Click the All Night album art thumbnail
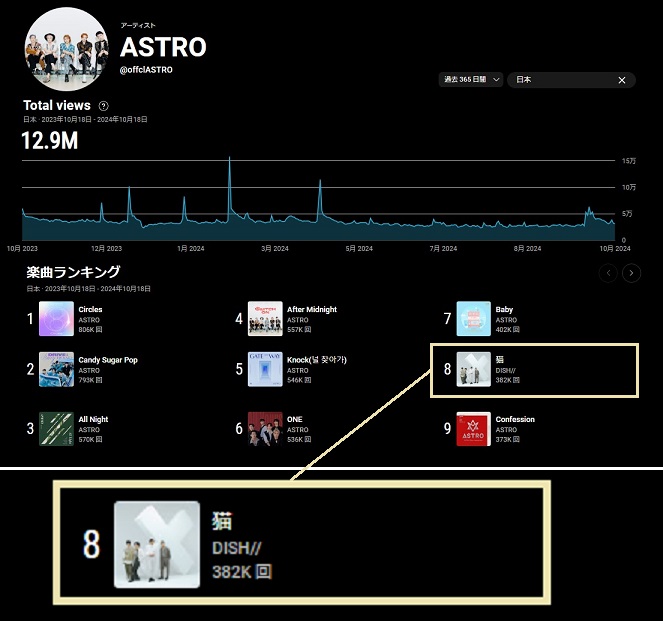Viewport: 663px width, 621px height. [x=56, y=428]
